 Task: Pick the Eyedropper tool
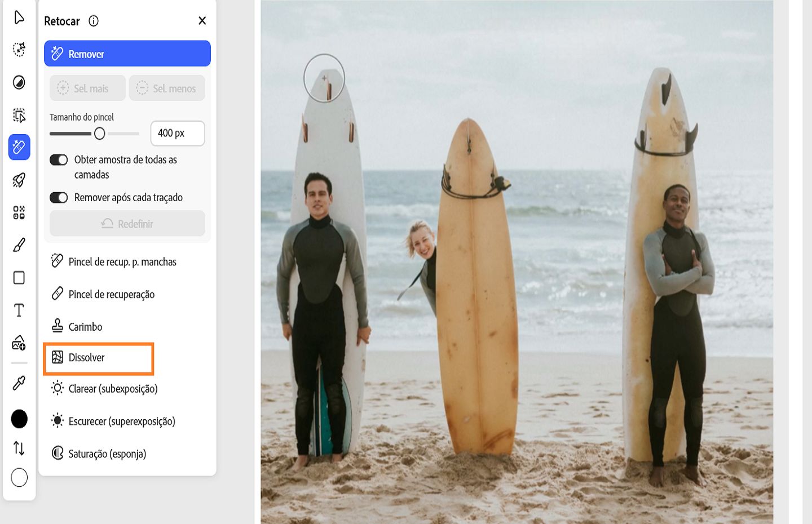(19, 382)
